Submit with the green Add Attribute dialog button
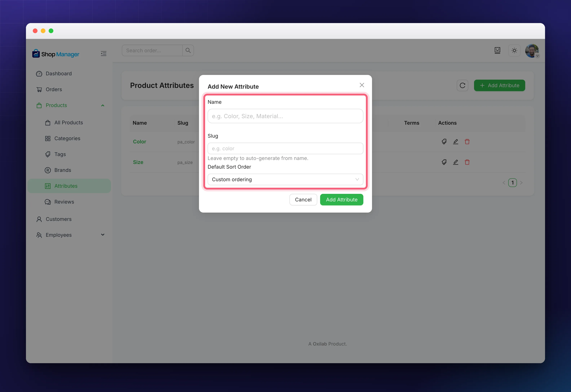Screen dimensions: 571x392 pyautogui.click(x=342, y=199)
